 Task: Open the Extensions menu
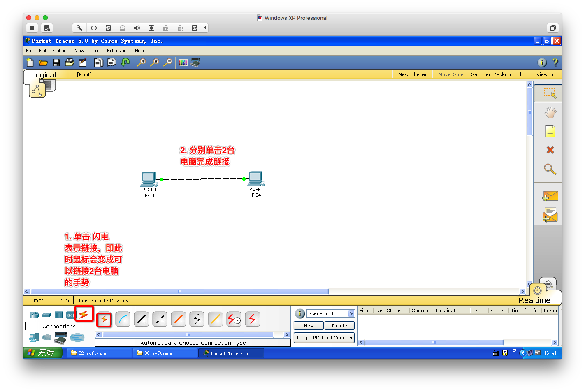118,51
